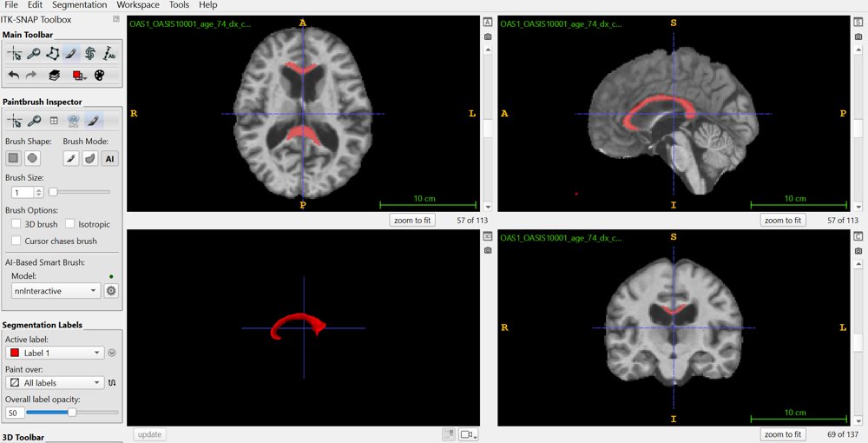Open nnInteractive model settings gear

(111, 291)
